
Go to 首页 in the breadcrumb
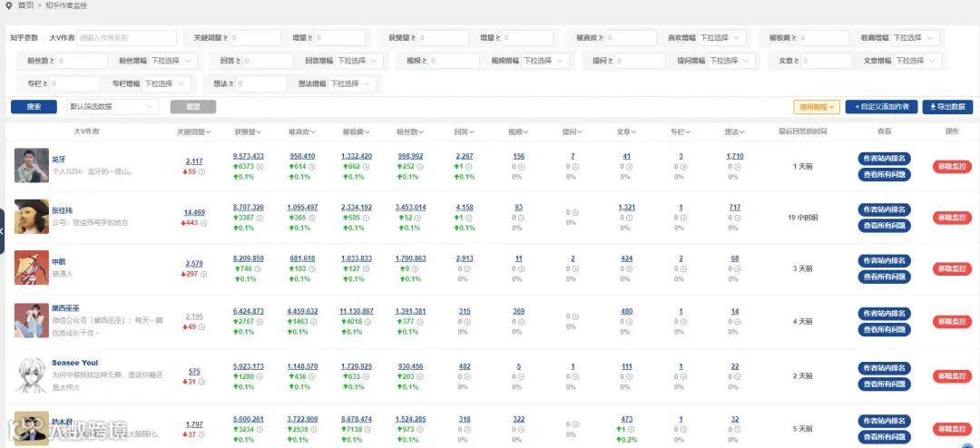click(25, 5)
